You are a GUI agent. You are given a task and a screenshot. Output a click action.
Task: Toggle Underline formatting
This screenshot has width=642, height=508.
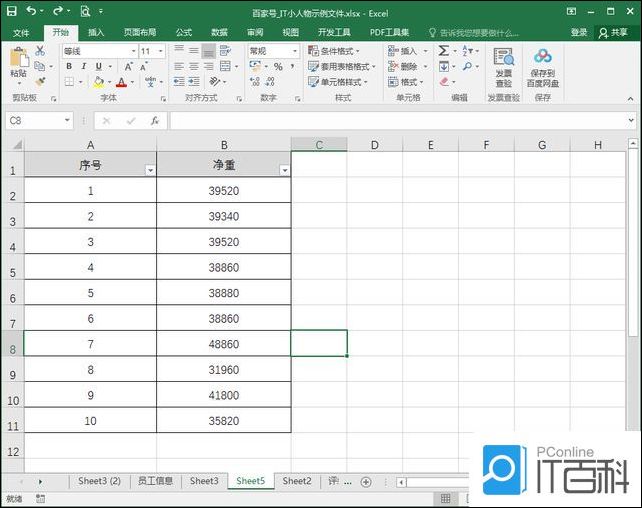(98, 67)
